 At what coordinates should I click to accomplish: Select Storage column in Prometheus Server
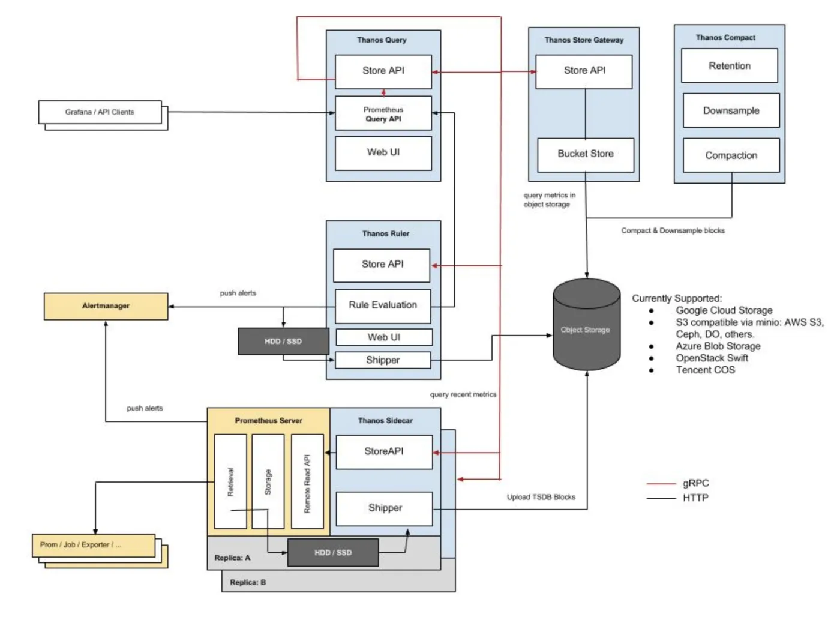tap(268, 482)
